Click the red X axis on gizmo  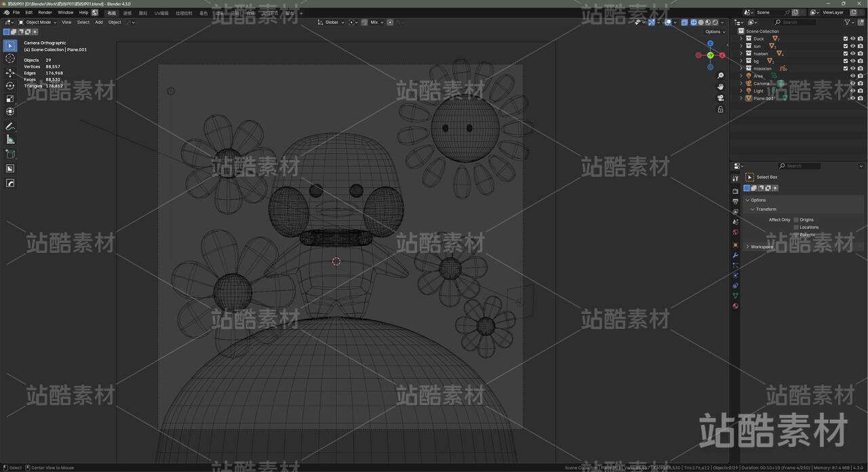click(x=722, y=55)
